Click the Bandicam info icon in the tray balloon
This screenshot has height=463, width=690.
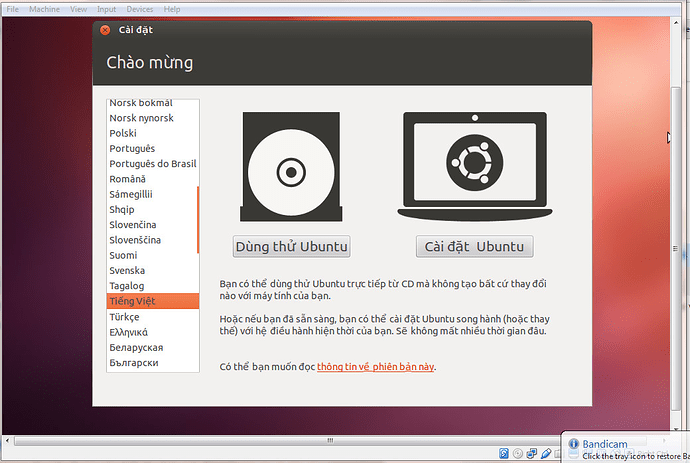point(573,444)
